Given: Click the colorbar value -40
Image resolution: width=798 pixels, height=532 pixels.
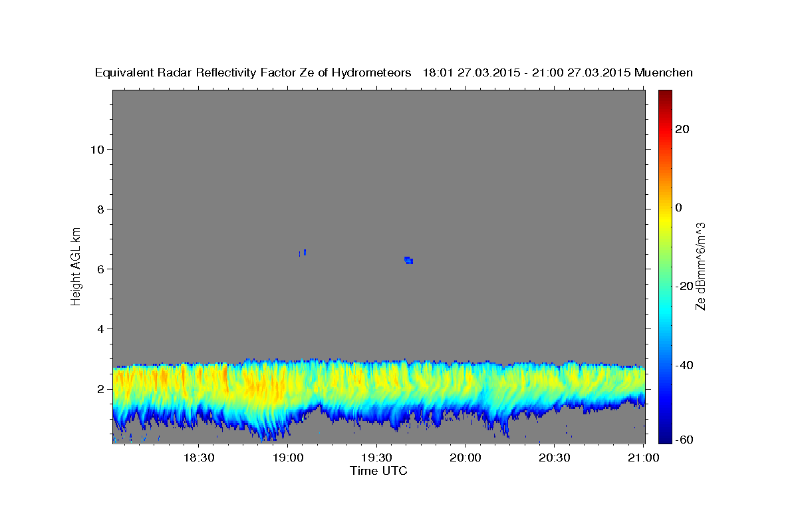Looking at the screenshot, I should 684,364.
